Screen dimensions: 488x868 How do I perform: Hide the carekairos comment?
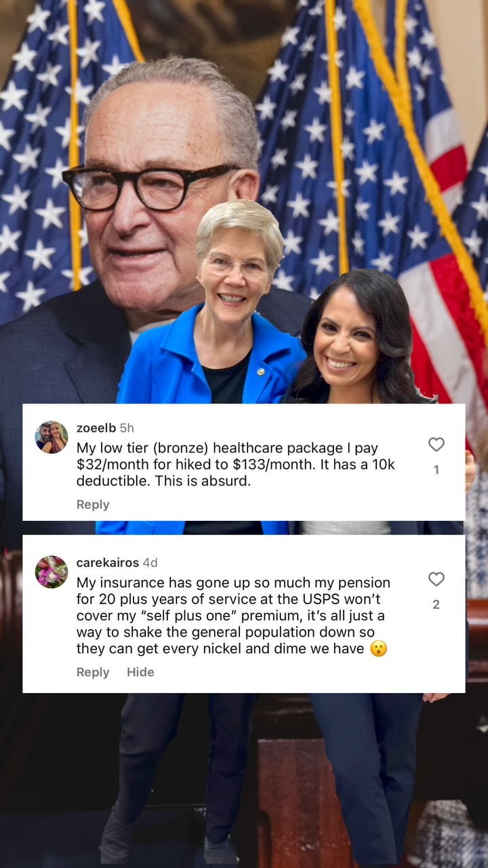tap(140, 672)
